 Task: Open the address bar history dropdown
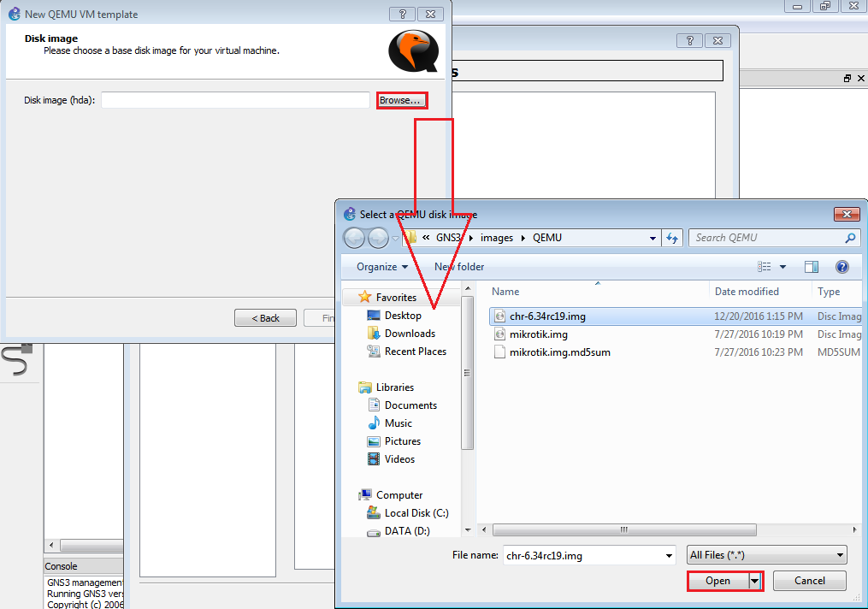coord(652,238)
